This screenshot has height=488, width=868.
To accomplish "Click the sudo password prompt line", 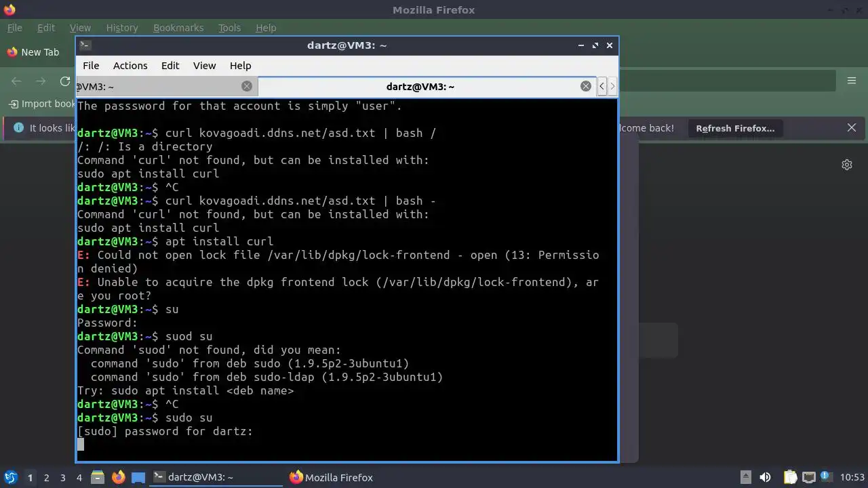I will click(165, 431).
